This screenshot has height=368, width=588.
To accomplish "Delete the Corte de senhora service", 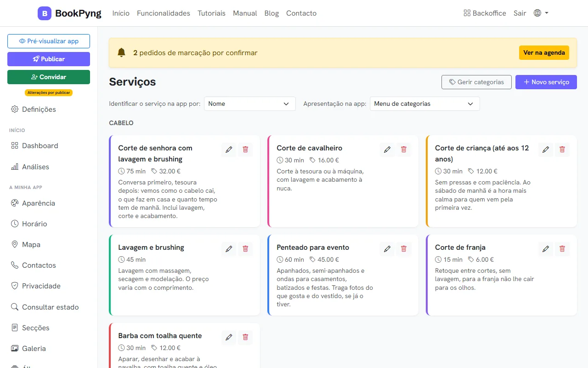I will pos(245,149).
